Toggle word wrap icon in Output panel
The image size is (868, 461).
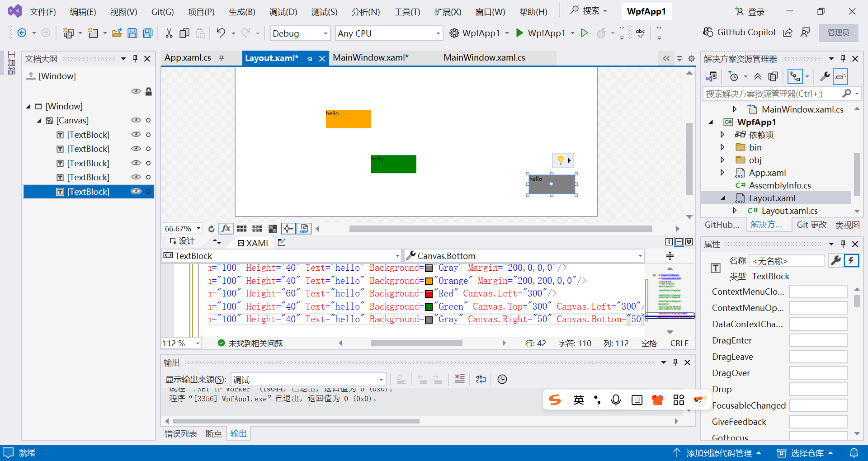(x=481, y=379)
